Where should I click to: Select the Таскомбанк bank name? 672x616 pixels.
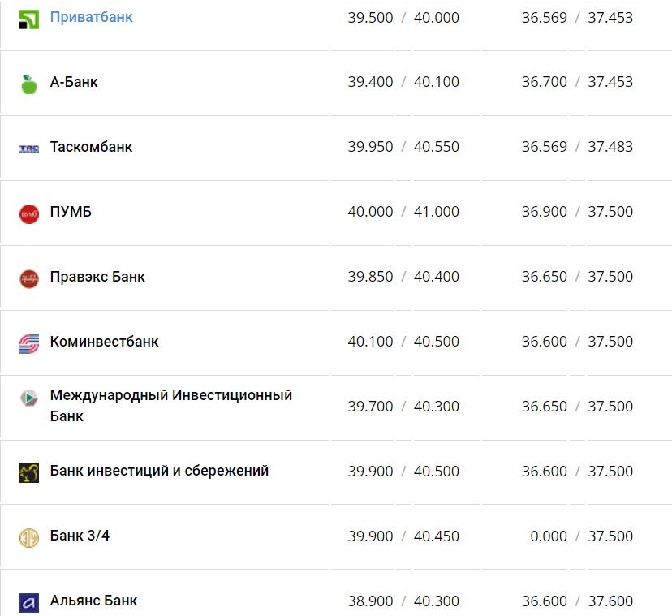pos(91,147)
